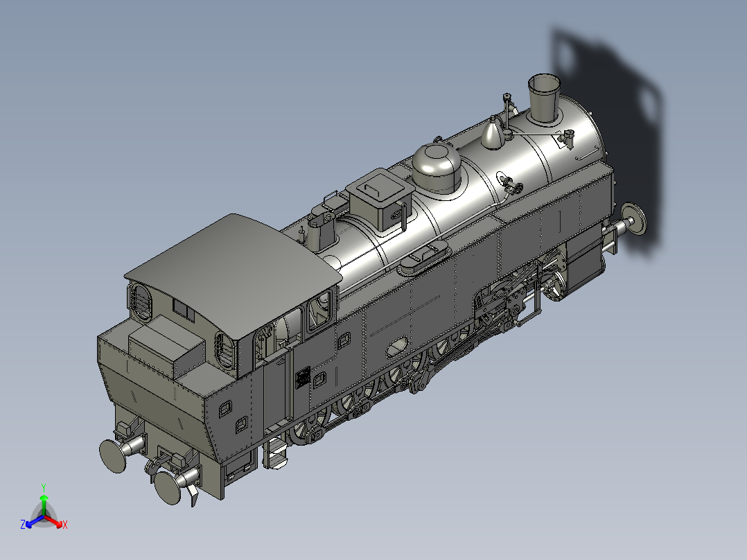The width and height of the screenshot is (747, 560).
Task: Click the round steam dome on boiler
Action: pos(437,167)
